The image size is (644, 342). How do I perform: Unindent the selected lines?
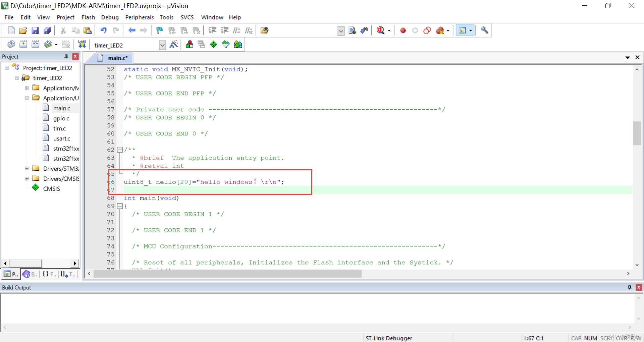(224, 31)
